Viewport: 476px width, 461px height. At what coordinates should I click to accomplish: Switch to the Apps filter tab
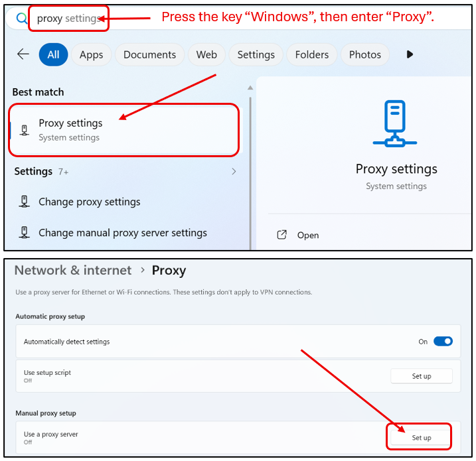pyautogui.click(x=92, y=54)
